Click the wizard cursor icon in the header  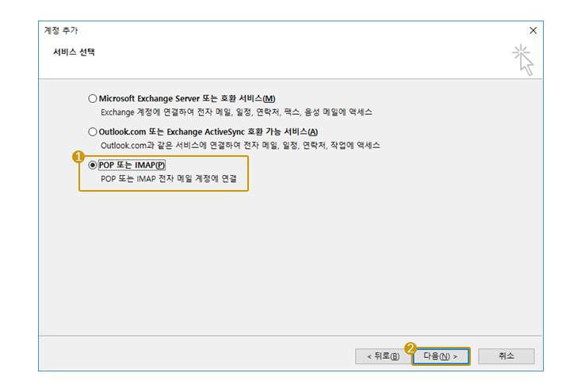522,60
